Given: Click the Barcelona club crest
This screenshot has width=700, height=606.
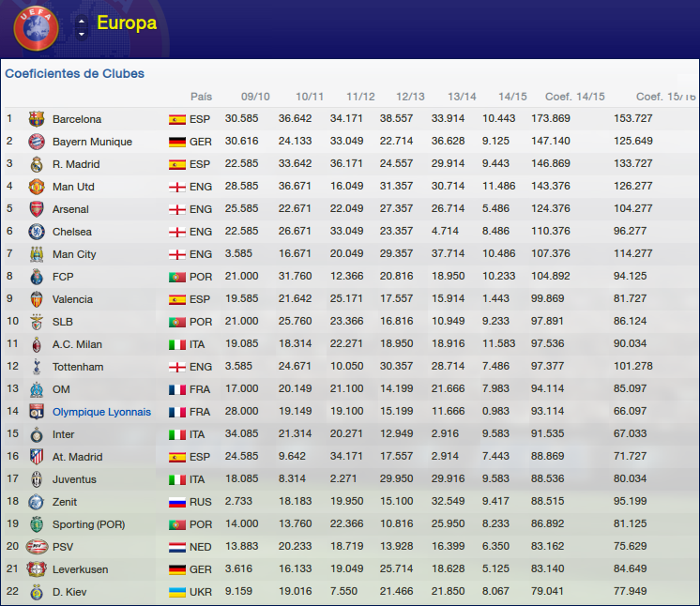Looking at the screenshot, I should (x=37, y=119).
